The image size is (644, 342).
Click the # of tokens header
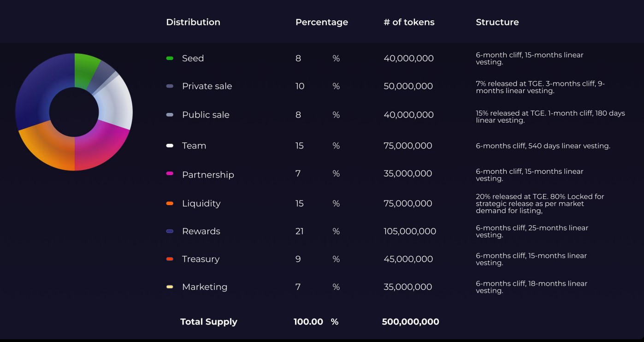(409, 22)
